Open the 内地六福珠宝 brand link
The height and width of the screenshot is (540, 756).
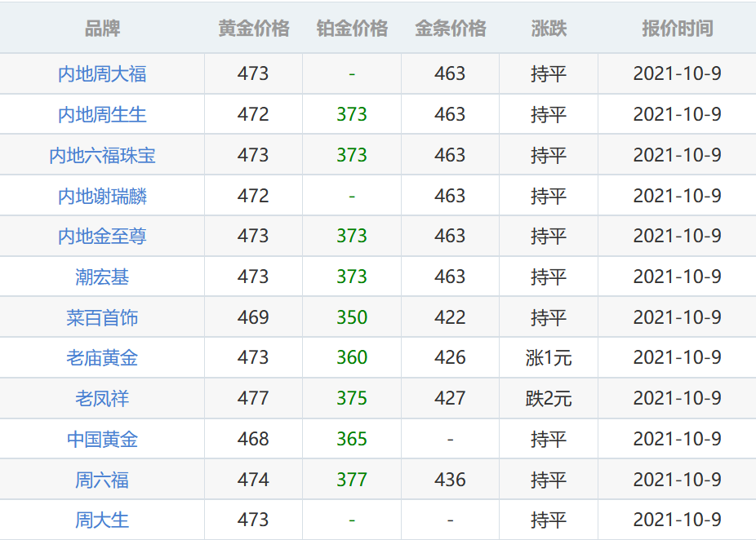click(102, 155)
